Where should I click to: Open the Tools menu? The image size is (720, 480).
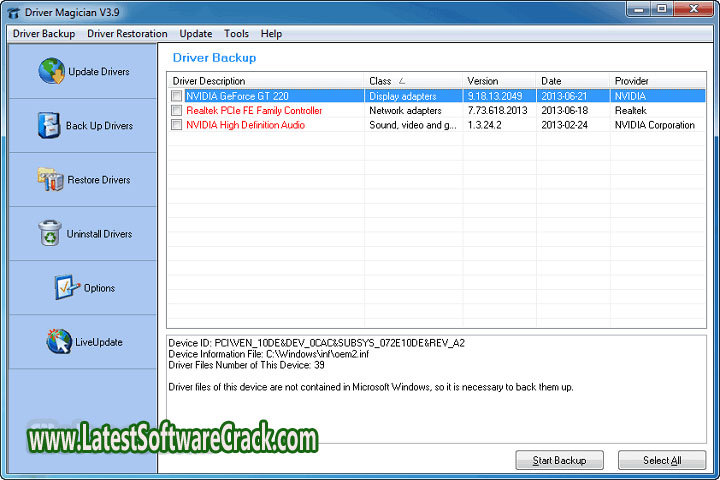(236, 34)
